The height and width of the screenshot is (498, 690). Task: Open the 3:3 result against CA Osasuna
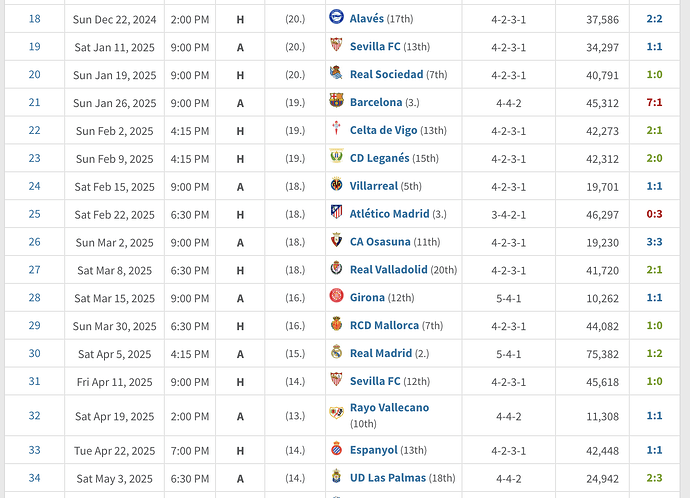[x=654, y=242]
